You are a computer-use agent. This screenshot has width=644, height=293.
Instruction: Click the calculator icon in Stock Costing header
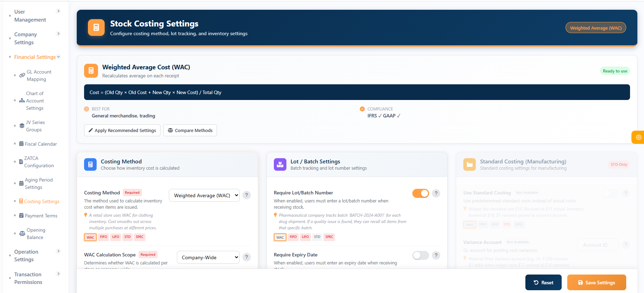pyautogui.click(x=96, y=28)
